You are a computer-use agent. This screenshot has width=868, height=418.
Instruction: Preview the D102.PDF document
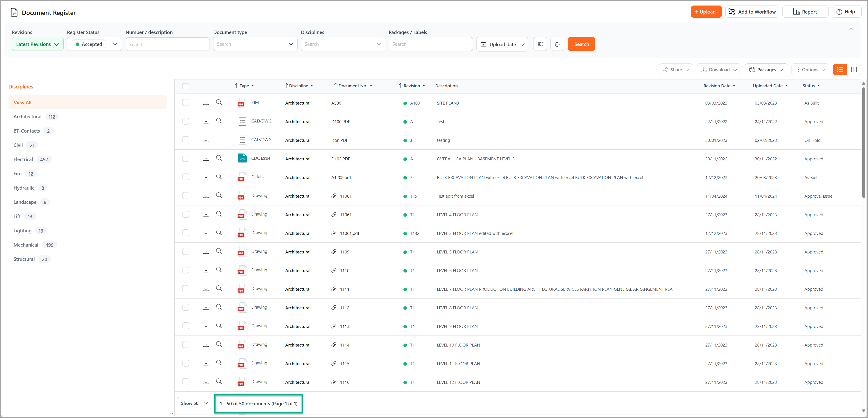pyautogui.click(x=219, y=158)
